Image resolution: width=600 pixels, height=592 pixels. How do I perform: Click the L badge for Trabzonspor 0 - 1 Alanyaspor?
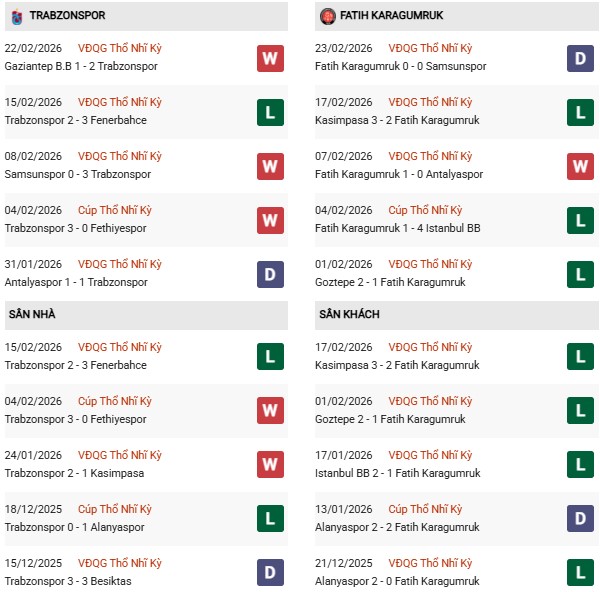pos(269,519)
